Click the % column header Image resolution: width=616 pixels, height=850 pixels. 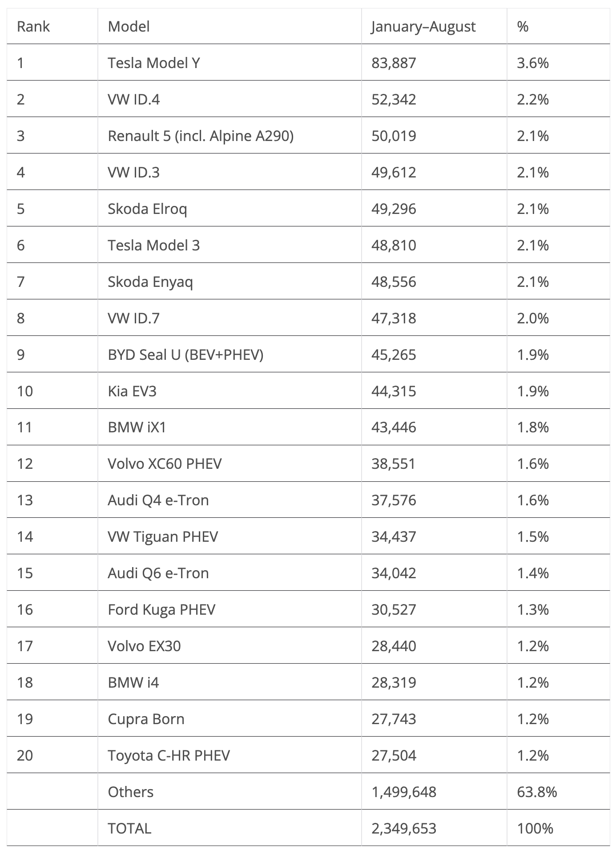[523, 27]
